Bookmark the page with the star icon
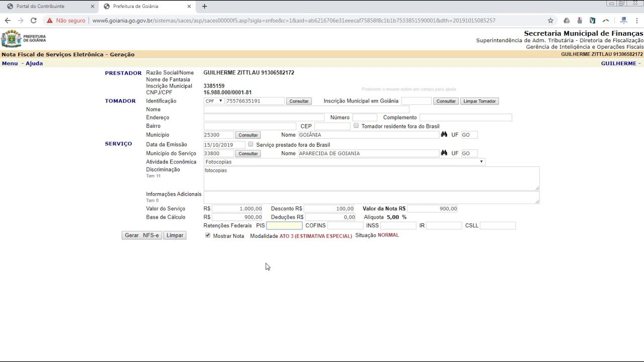 550,21
